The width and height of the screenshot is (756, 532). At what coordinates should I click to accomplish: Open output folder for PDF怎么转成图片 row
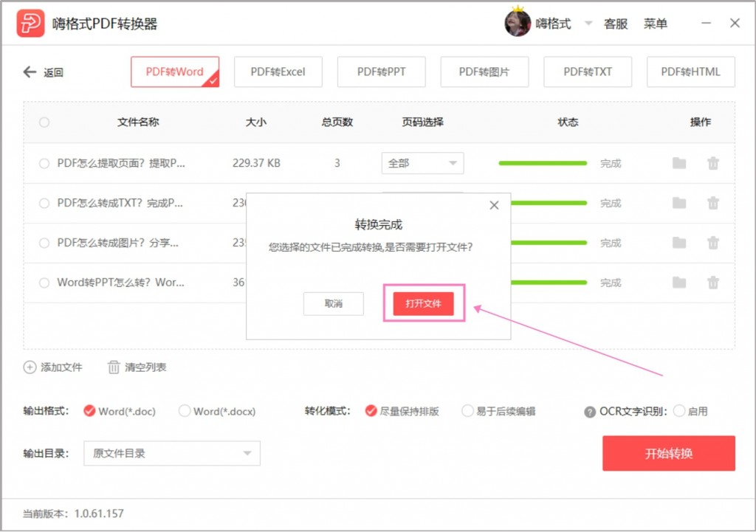point(679,242)
